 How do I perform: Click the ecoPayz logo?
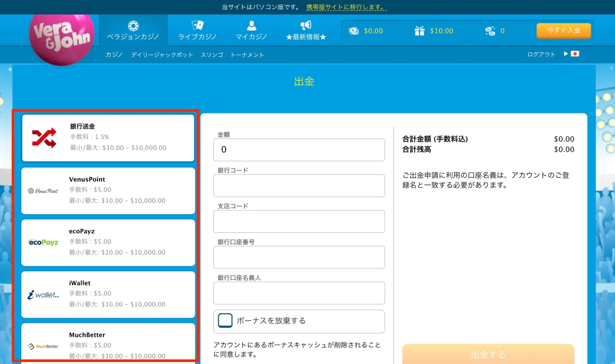pos(43,243)
